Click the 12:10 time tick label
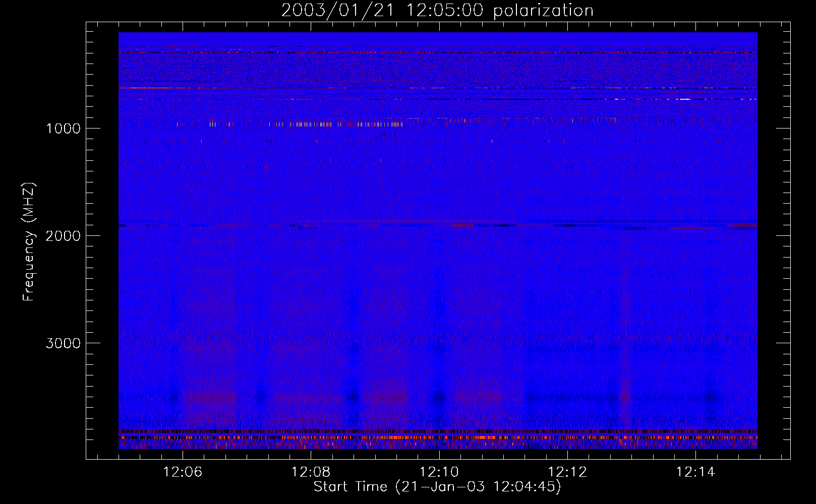The width and height of the screenshot is (816, 504). point(439,472)
